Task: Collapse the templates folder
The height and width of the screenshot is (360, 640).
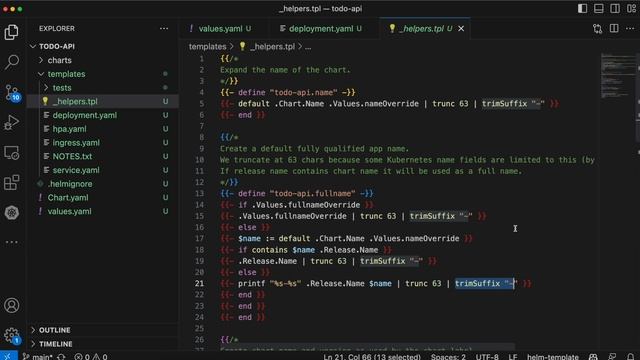Action: click(103, 74)
